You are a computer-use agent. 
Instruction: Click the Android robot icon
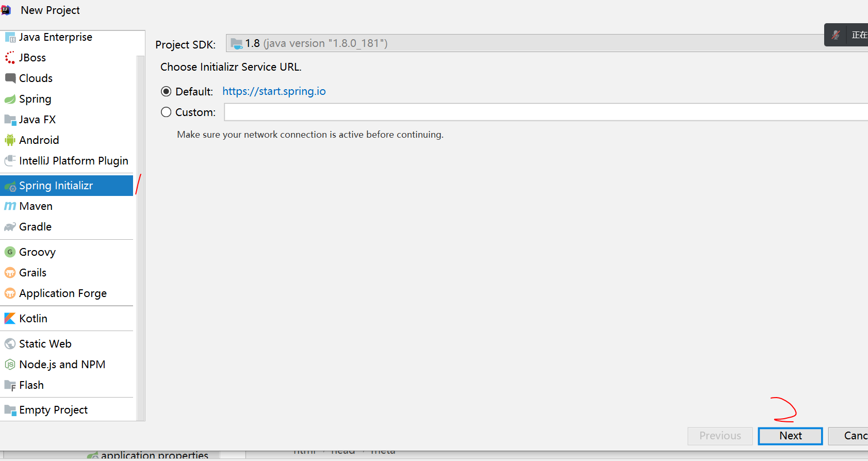point(10,140)
